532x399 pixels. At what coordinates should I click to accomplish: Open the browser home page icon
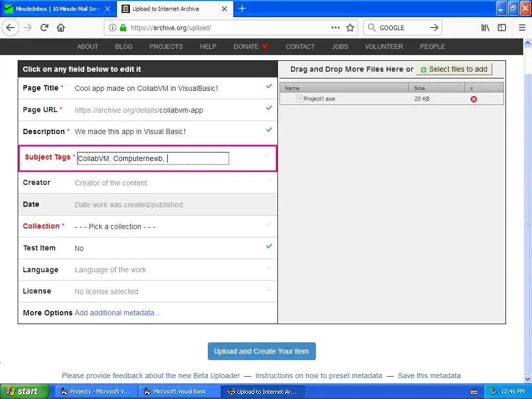pyautogui.click(x=61, y=28)
